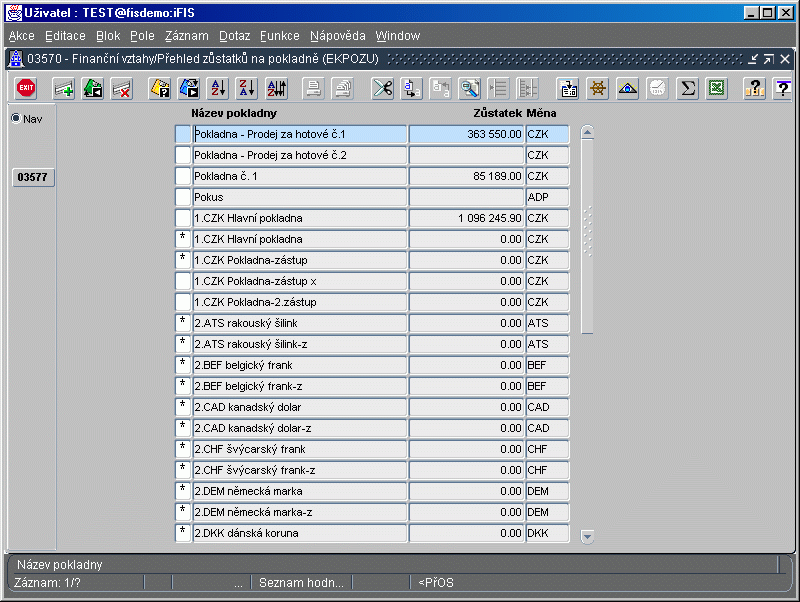This screenshot has height=602, width=800.
Task: Open the Záznam menu
Action: coord(187,36)
